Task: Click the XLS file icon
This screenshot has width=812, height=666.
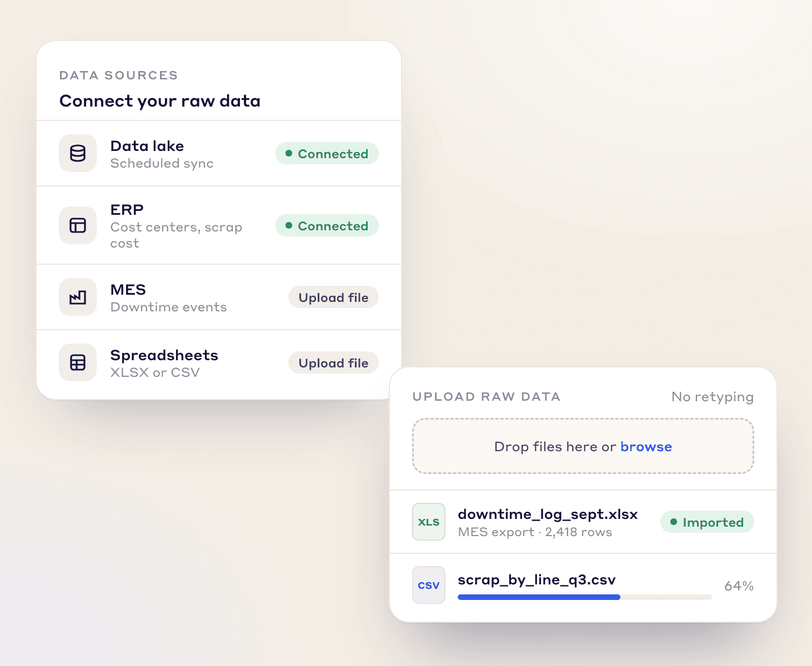Action: pos(429,522)
